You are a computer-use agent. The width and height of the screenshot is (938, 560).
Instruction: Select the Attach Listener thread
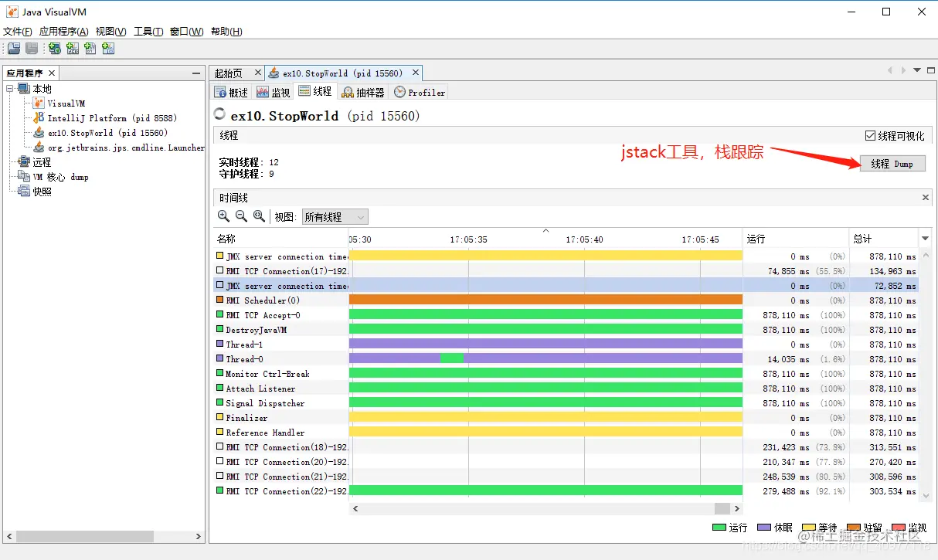click(x=566, y=389)
